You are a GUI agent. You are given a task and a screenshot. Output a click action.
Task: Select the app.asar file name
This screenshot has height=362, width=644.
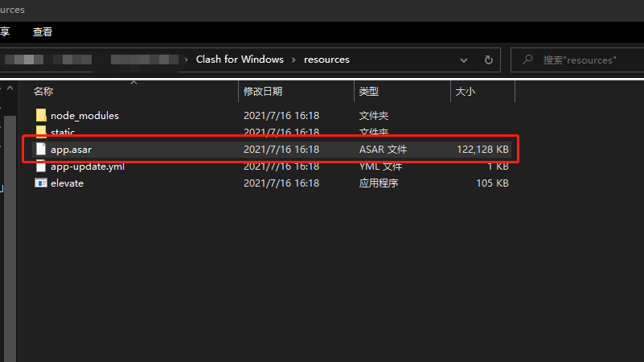71,150
